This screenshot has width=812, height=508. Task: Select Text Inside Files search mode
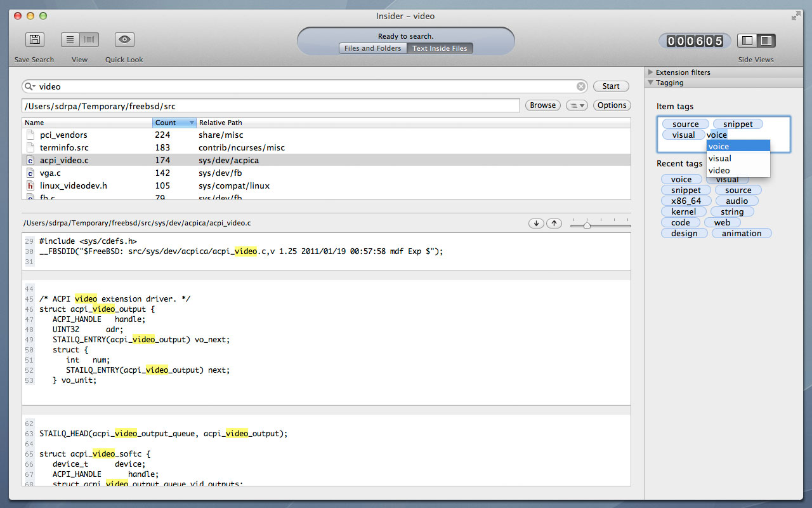coord(440,48)
